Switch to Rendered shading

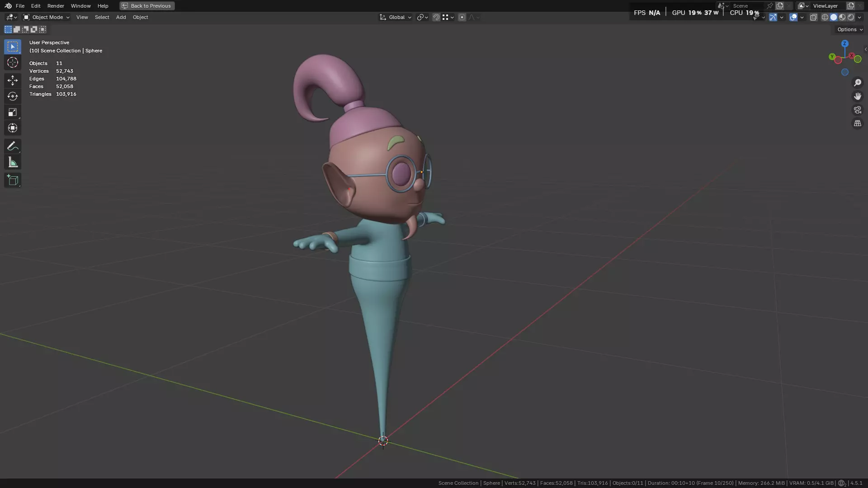pos(851,17)
